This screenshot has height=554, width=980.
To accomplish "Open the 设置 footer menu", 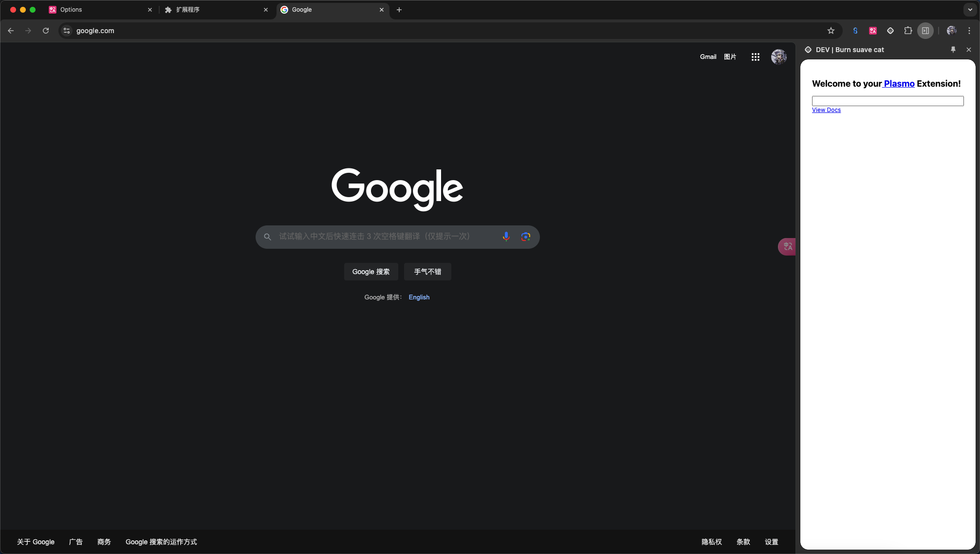I will coord(772,542).
